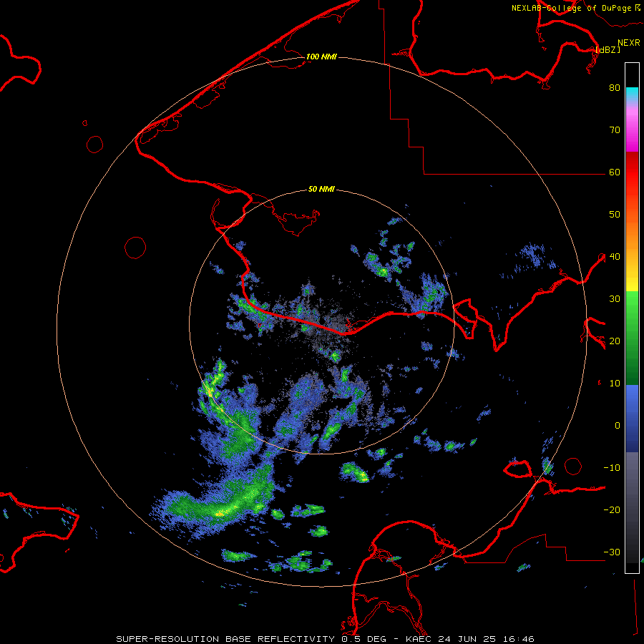The height and width of the screenshot is (644, 644).
Task: Click the 60 value on the dBZ scale
Action: 615,172
